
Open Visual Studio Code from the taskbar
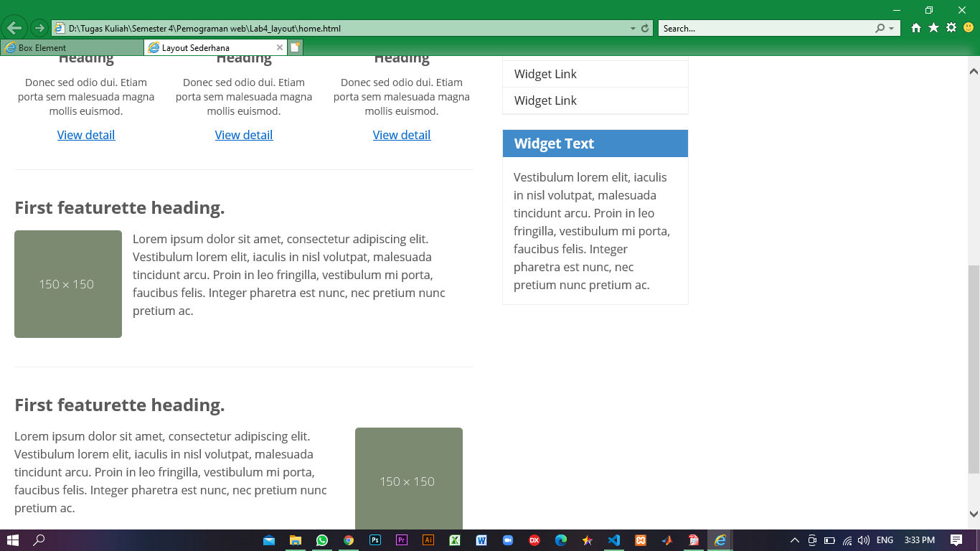click(x=613, y=540)
